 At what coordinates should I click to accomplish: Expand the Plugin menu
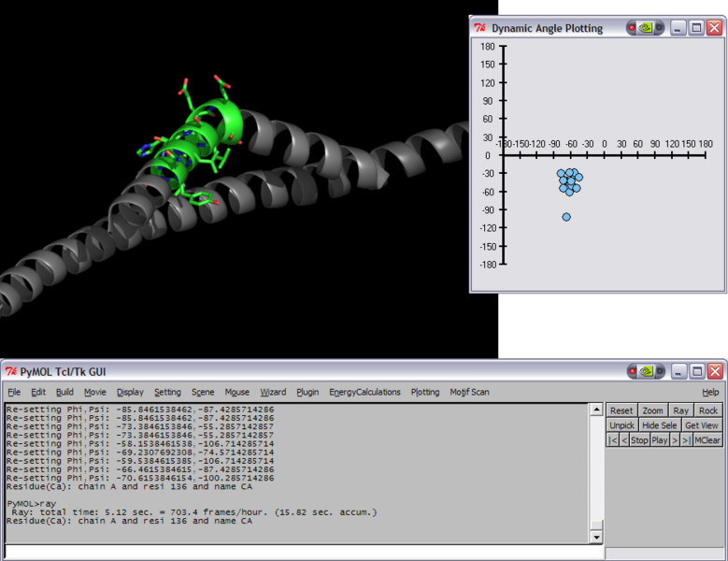(307, 392)
